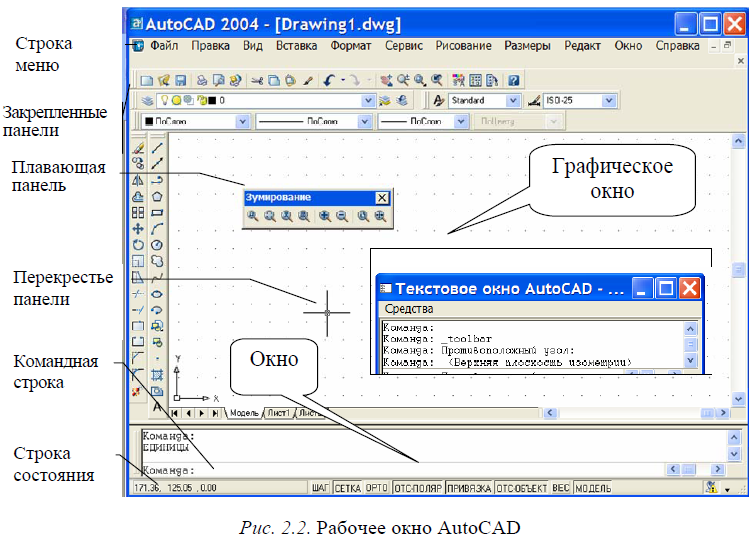Click the New drawing icon
Viewport: 756px width, 538px height.
[x=147, y=81]
